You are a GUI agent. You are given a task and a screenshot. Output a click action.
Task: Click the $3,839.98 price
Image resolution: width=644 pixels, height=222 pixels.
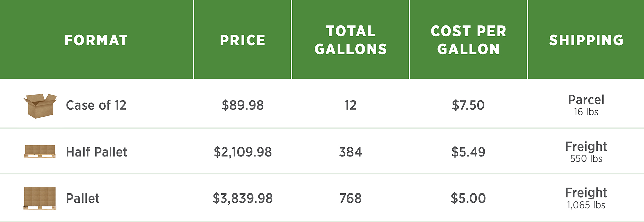(x=243, y=198)
